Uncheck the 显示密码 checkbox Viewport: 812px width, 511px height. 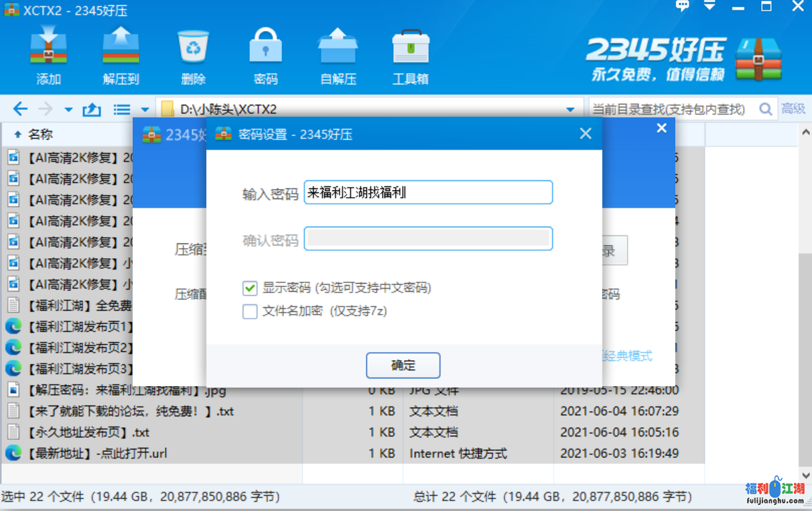coord(250,288)
